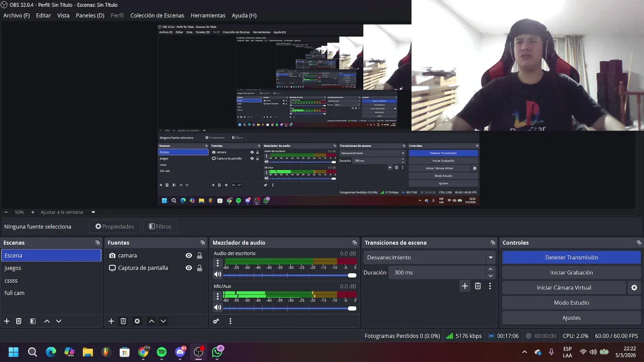Undock the Controles panel
Image resolution: width=644 pixels, height=362 pixels.
pos(639,243)
